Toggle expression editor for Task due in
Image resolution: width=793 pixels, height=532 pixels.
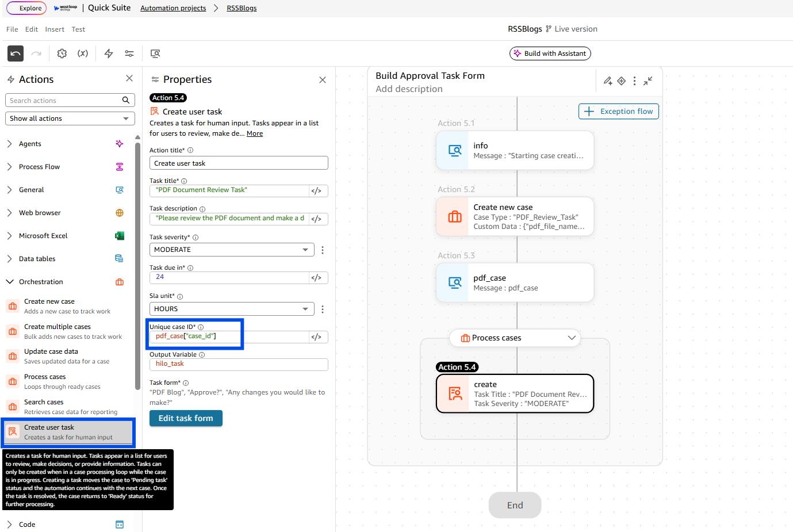click(316, 278)
